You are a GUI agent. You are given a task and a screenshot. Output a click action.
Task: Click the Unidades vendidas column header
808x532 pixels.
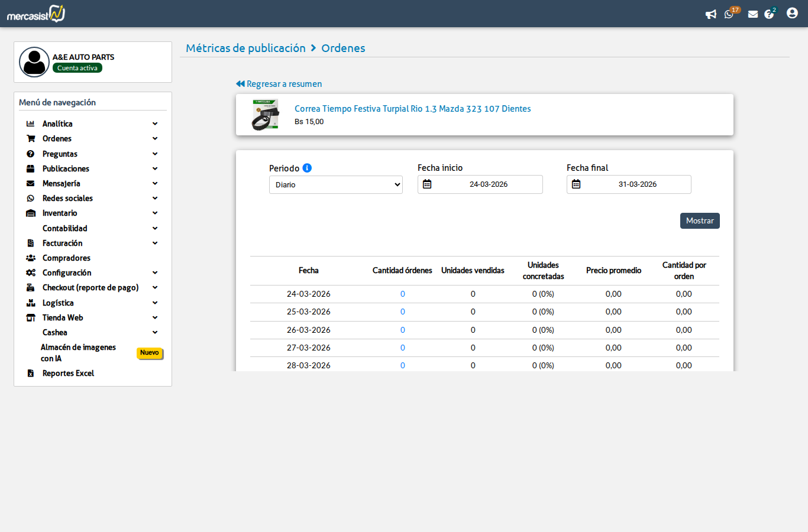(x=473, y=271)
